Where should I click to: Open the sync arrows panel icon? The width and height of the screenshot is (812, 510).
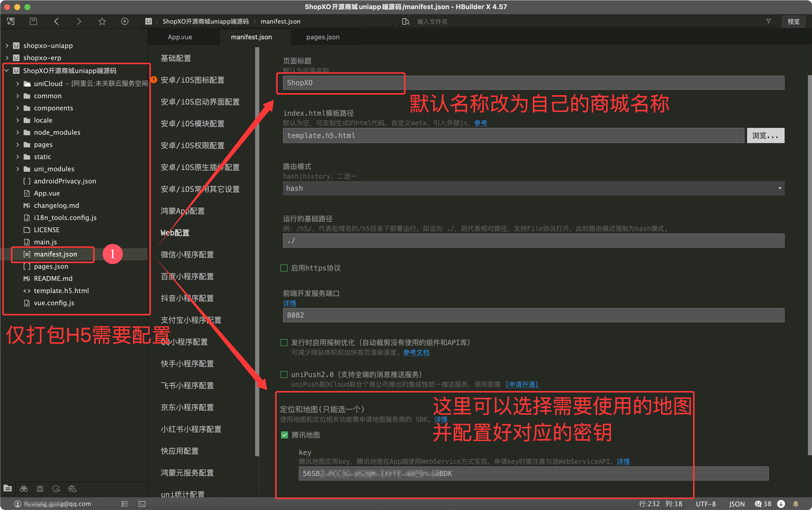56,488
